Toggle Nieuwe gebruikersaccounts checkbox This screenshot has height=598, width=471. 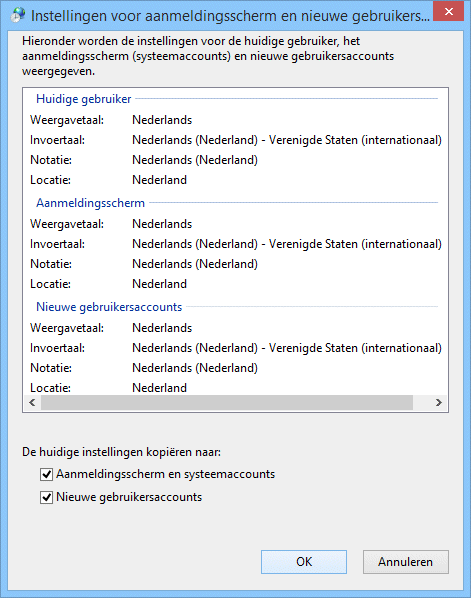click(x=46, y=497)
